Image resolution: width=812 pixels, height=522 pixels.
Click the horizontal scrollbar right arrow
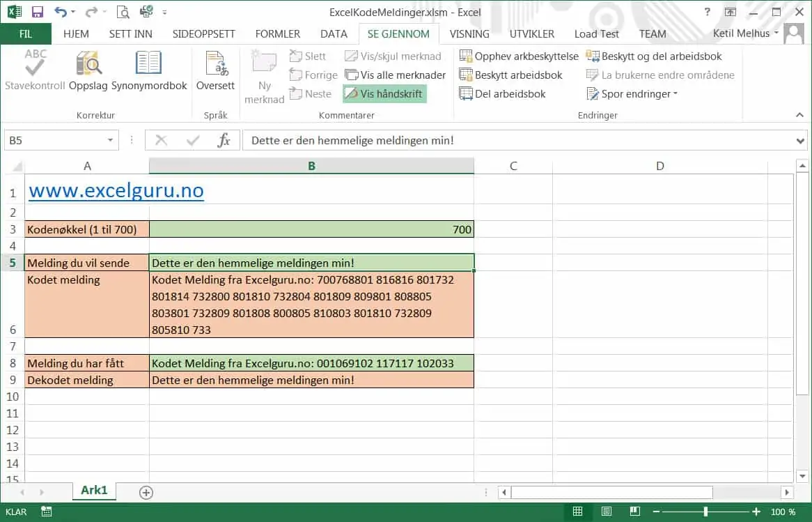click(787, 492)
